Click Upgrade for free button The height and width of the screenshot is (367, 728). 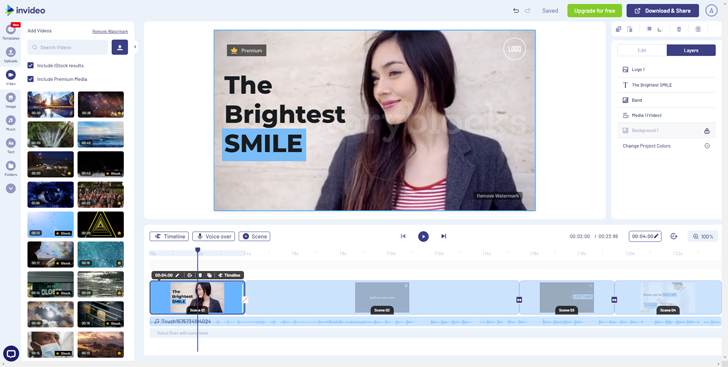click(594, 11)
